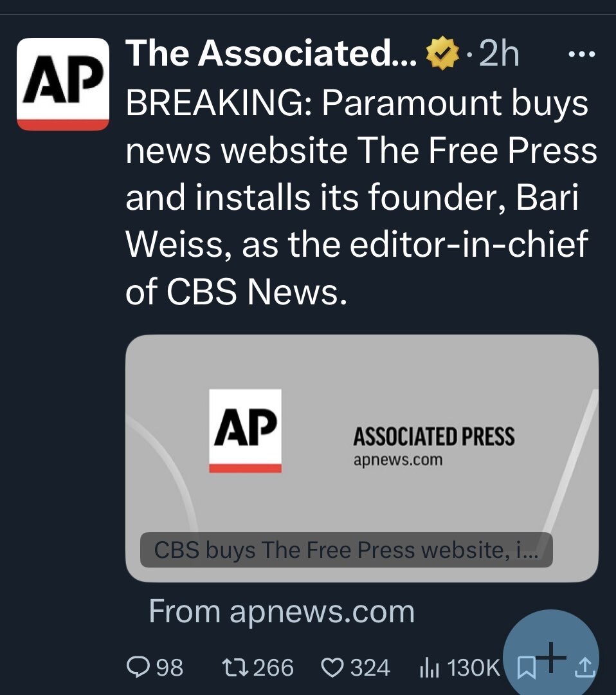Click The Associated... account name
616x695 pixels.
coord(271,53)
